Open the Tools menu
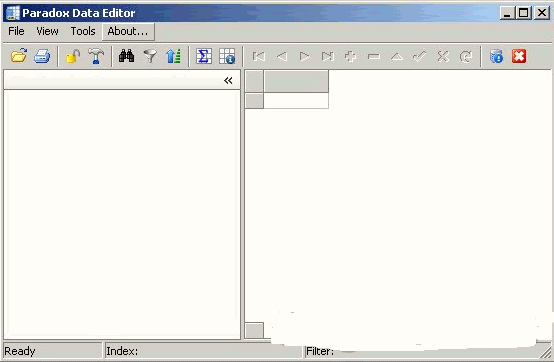 coord(83,31)
